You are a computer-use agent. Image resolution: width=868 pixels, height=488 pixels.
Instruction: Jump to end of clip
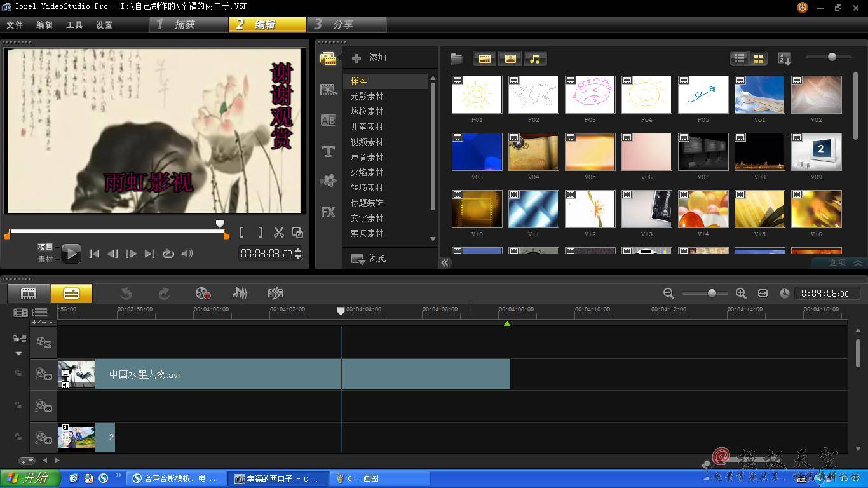tap(149, 254)
